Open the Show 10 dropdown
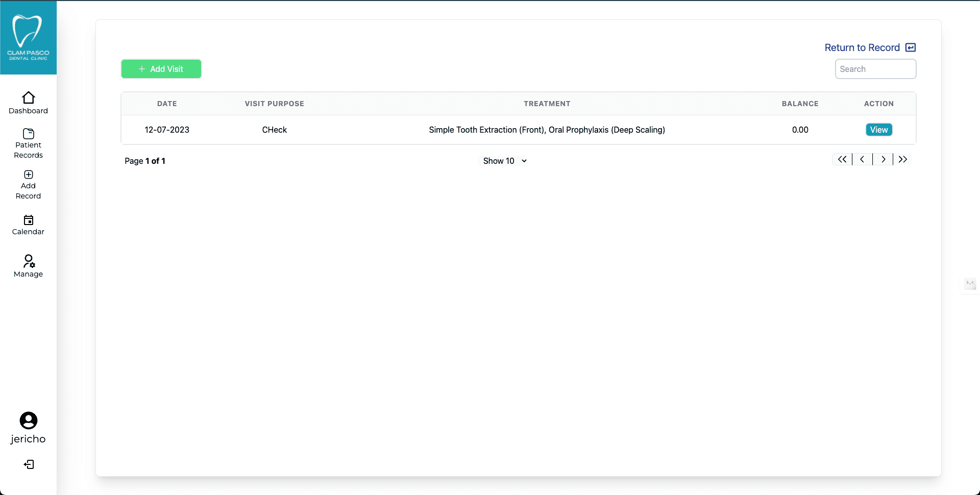 [x=504, y=161]
